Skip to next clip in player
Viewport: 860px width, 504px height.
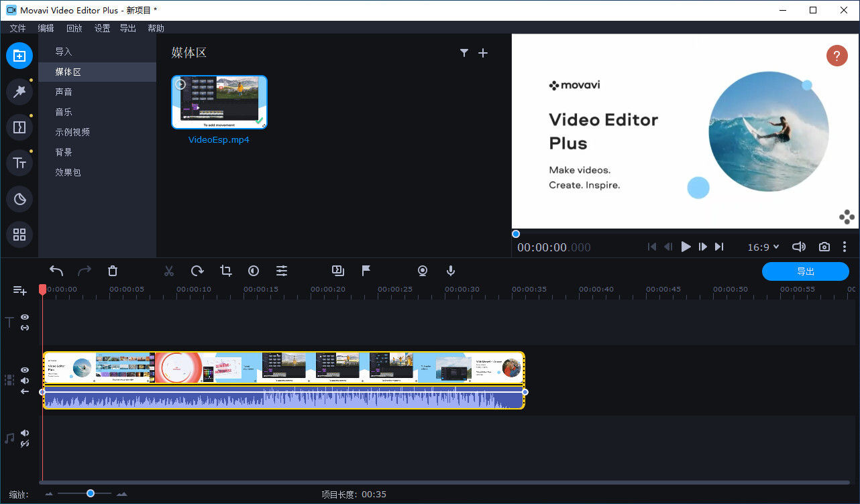[719, 247]
